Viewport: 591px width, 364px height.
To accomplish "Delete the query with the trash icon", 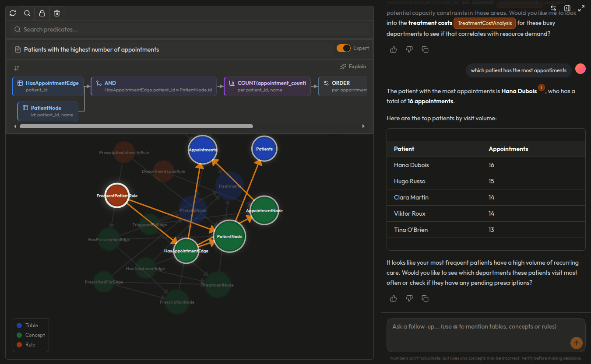I will (x=56, y=13).
